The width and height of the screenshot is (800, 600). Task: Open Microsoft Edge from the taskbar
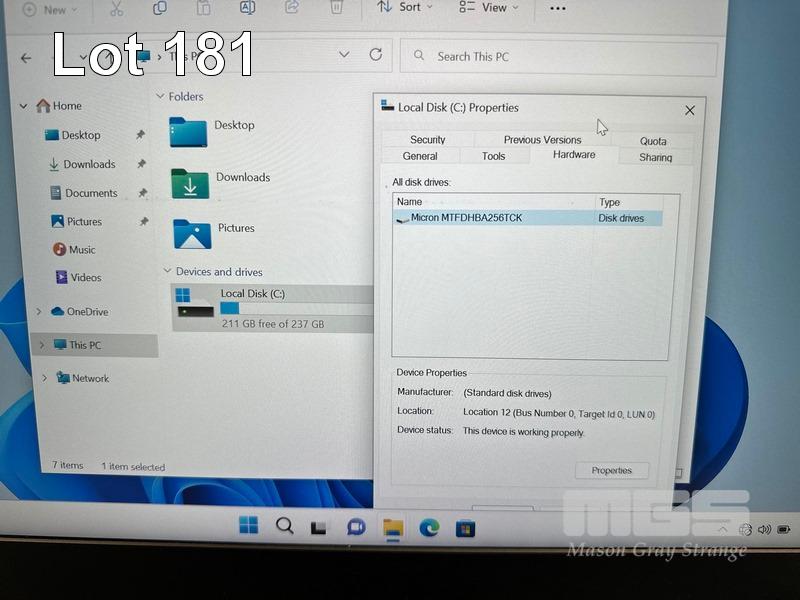click(429, 527)
